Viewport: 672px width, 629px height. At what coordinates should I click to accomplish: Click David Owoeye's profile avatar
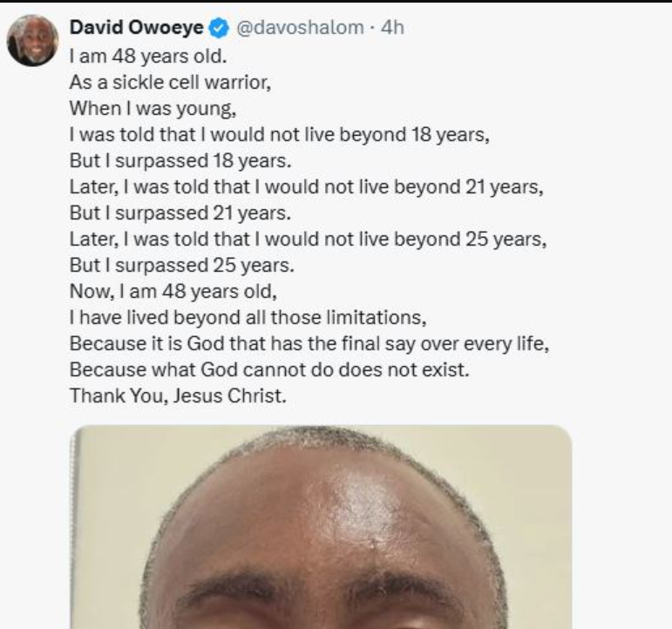[x=32, y=40]
